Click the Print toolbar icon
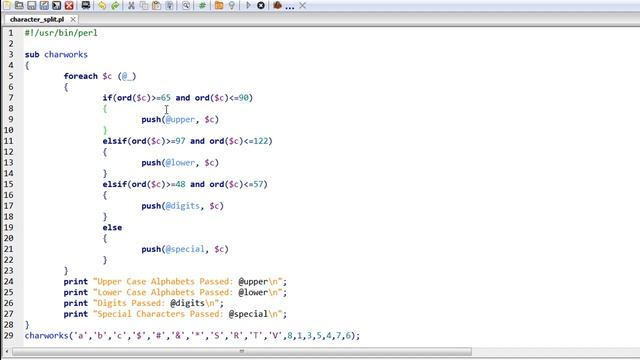This screenshot has height=360, width=640. coord(86,5)
